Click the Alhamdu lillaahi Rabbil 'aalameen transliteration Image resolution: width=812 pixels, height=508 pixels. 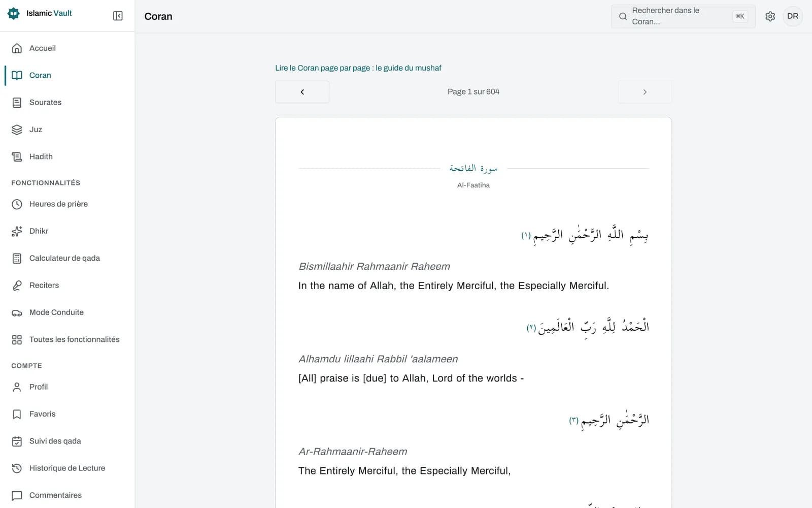click(x=378, y=359)
